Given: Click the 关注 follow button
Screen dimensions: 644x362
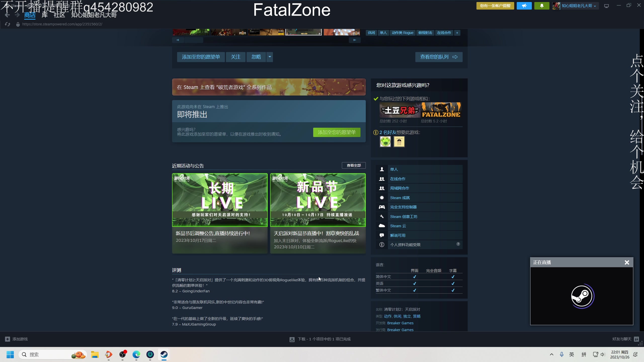Looking at the screenshot, I should click(235, 57).
